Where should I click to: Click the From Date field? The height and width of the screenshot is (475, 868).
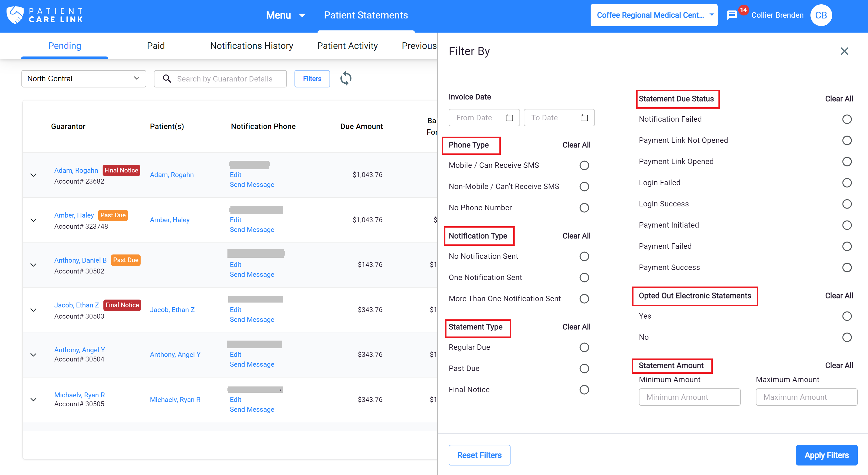pos(484,118)
